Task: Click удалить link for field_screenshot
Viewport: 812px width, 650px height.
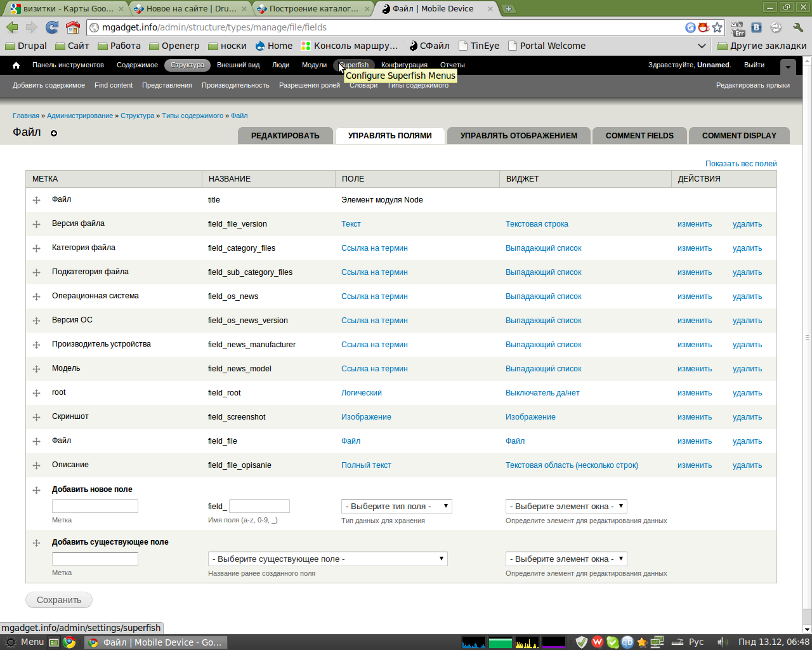Action: [x=747, y=417]
